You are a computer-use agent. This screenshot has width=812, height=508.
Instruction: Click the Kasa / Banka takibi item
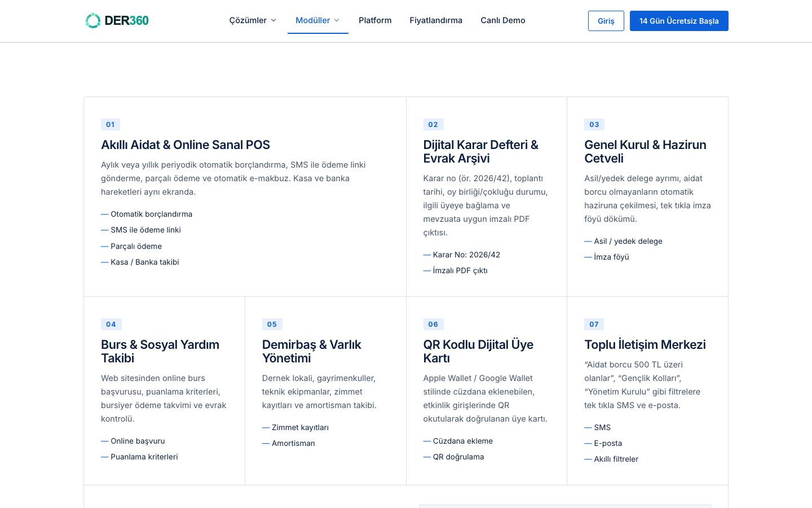(140, 262)
